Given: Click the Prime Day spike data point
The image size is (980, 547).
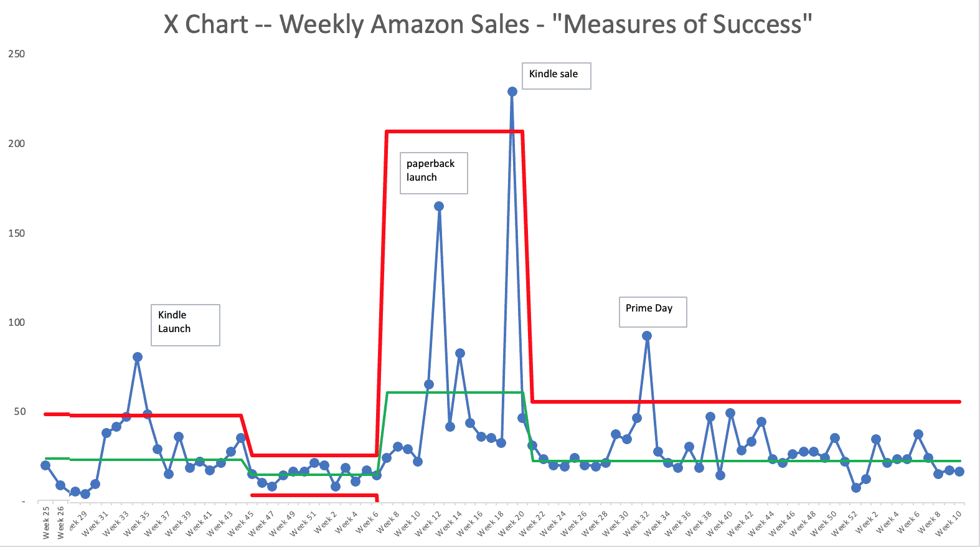Looking at the screenshot, I should point(647,336).
